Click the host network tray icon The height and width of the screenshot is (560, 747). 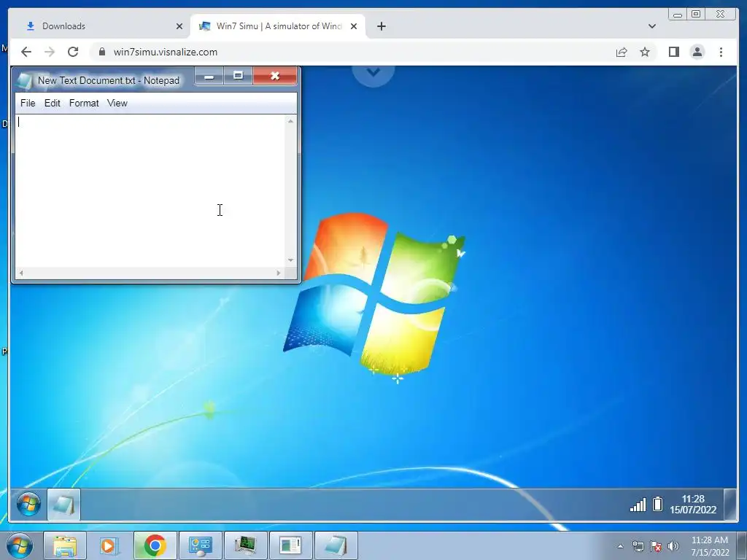click(638, 546)
